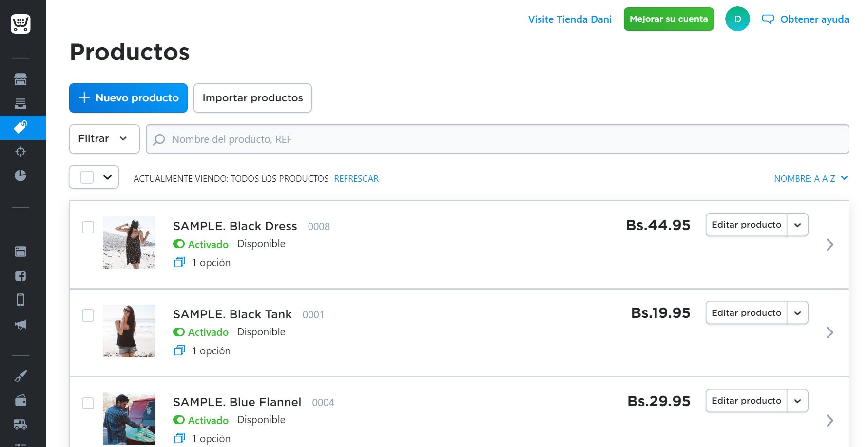The width and height of the screenshot is (868, 447).
Task: Click the Nuevo producto button
Action: (x=128, y=98)
